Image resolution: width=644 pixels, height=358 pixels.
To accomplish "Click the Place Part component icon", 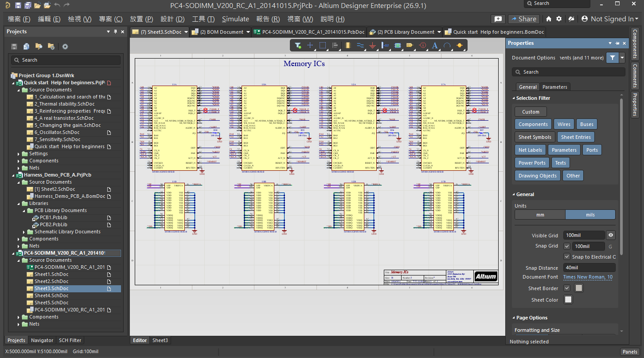I will click(x=347, y=45).
